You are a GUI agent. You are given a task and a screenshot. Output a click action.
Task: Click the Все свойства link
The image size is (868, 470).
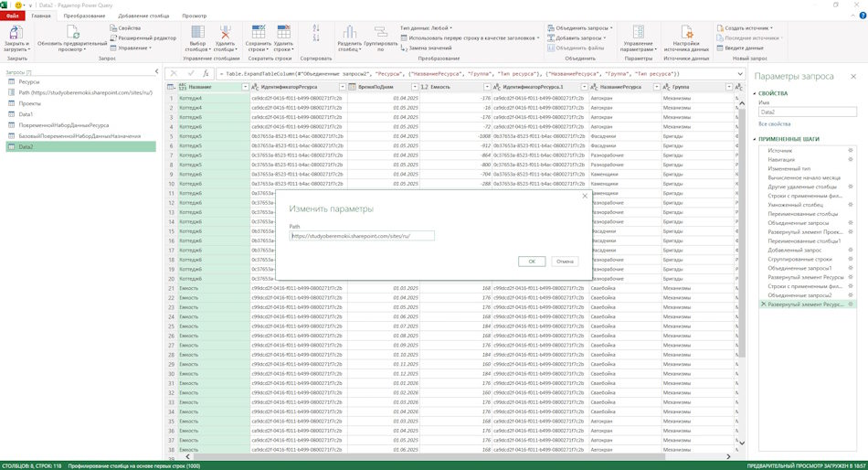774,124
